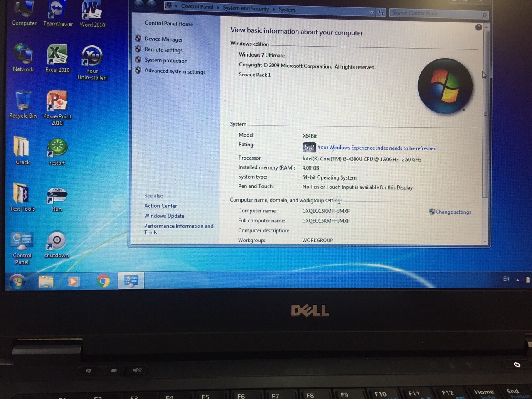
Task: Click the scrollbar up arrow
Action: pos(486,27)
